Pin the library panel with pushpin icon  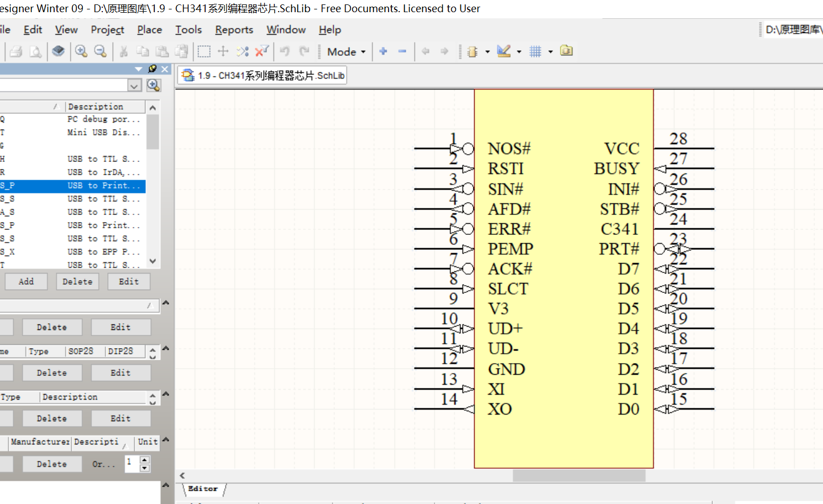click(153, 69)
